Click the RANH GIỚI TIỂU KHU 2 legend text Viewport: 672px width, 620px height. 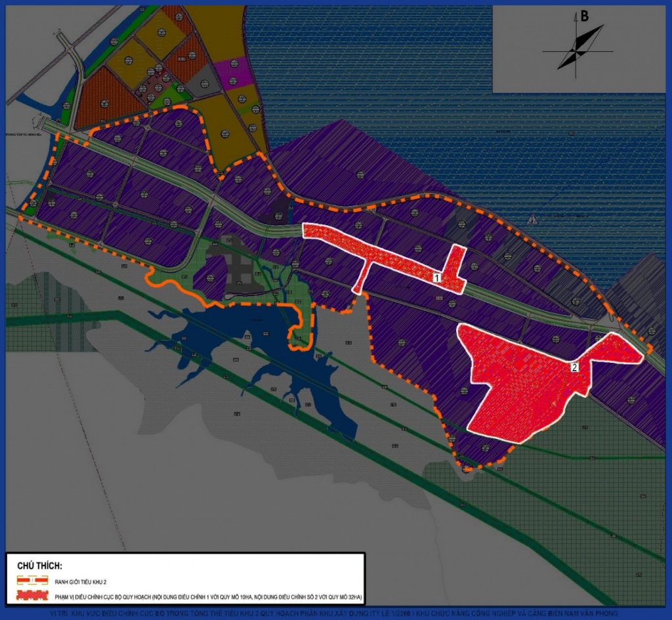point(81,582)
